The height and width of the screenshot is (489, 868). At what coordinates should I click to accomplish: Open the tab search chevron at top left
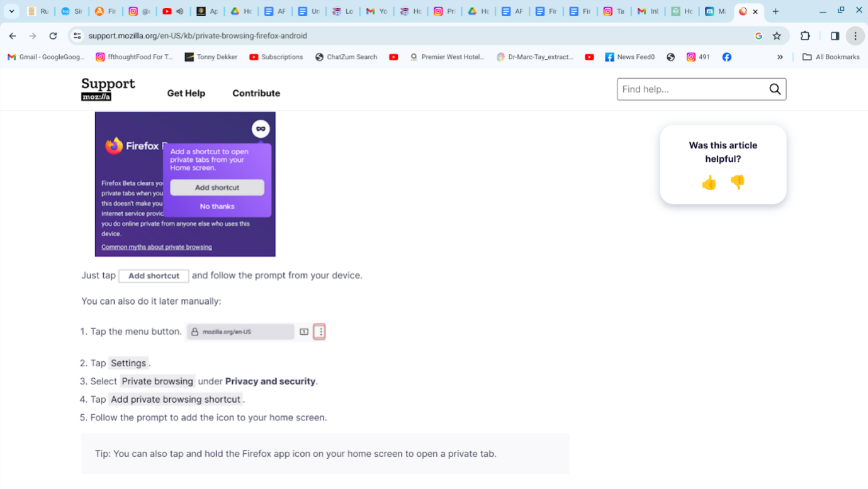(11, 11)
